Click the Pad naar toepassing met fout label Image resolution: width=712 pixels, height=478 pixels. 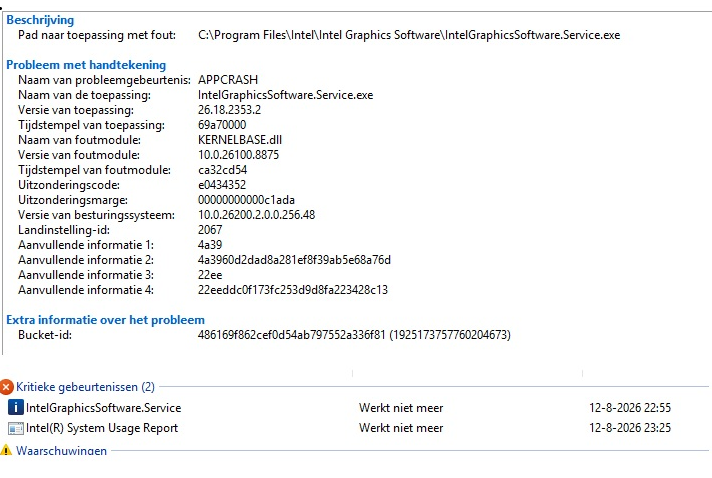pos(97,35)
